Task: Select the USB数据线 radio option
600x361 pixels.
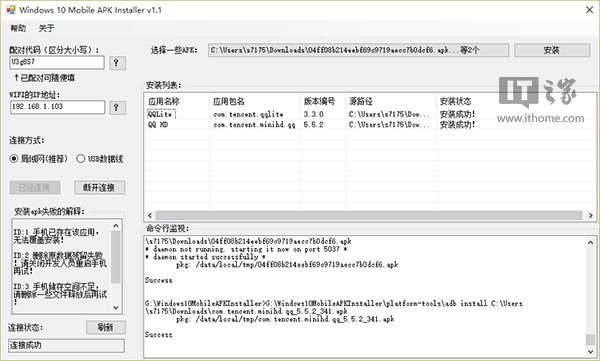Action: point(99,158)
